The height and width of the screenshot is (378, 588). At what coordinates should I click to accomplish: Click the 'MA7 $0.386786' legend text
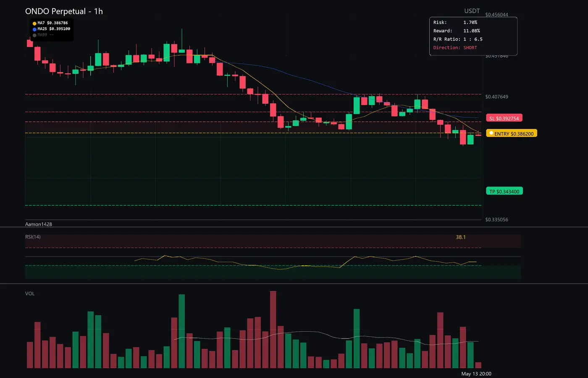(x=52, y=23)
